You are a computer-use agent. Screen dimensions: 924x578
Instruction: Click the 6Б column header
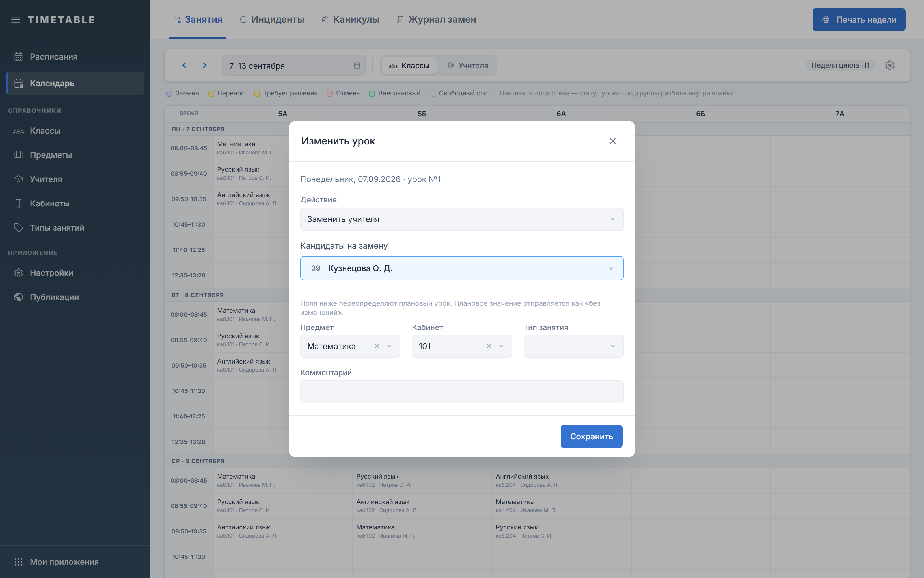tap(700, 114)
